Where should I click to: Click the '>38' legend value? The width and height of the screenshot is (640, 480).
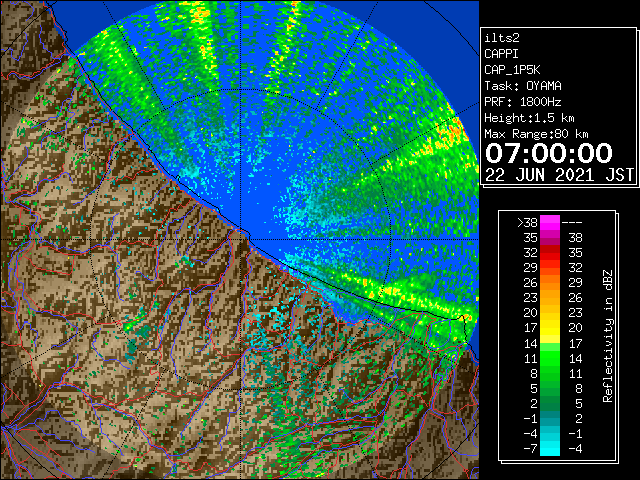(x=527, y=223)
